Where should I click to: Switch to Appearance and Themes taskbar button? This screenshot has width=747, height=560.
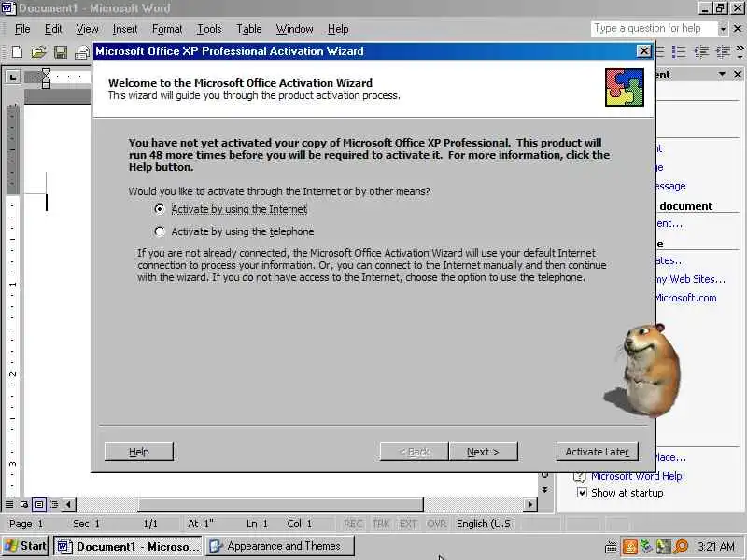[280, 546]
